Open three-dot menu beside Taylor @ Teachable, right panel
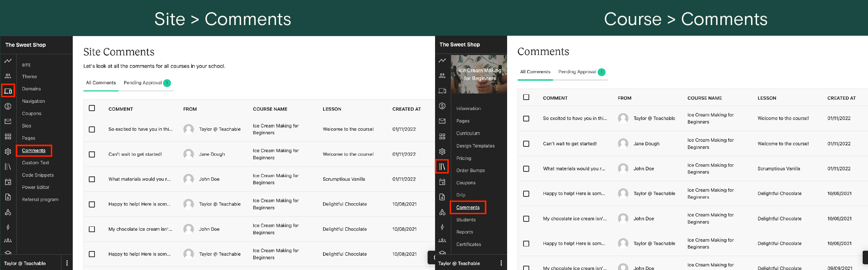The width and height of the screenshot is (868, 270). 501,263
